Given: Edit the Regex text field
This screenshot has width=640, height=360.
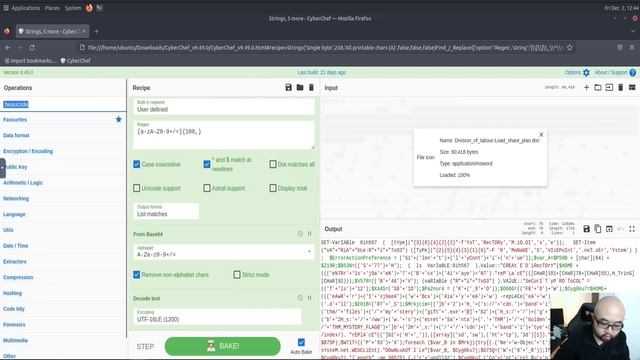Looking at the screenshot, I should pyautogui.click(x=224, y=135).
